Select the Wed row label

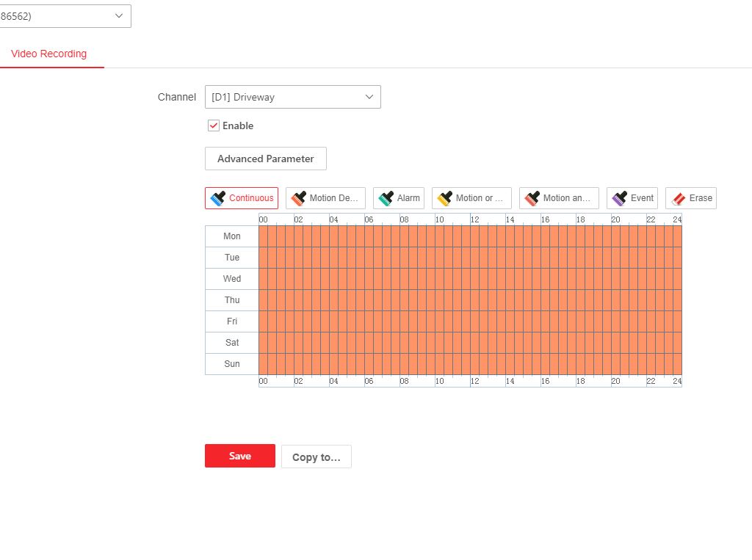click(x=232, y=279)
